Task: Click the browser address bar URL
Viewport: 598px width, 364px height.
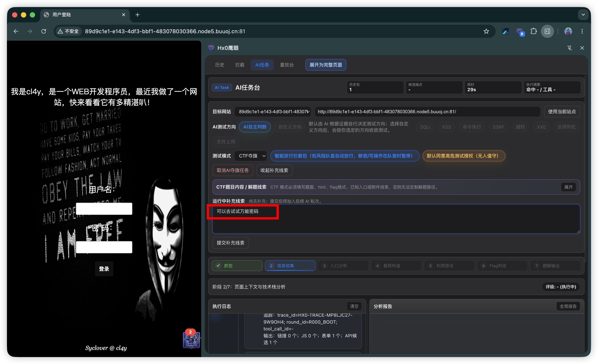Action: pos(165,31)
